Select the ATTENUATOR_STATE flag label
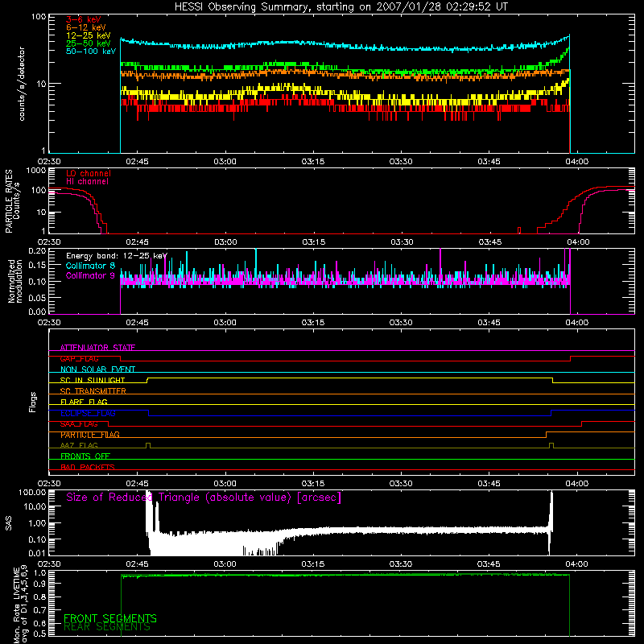 [x=97, y=348]
